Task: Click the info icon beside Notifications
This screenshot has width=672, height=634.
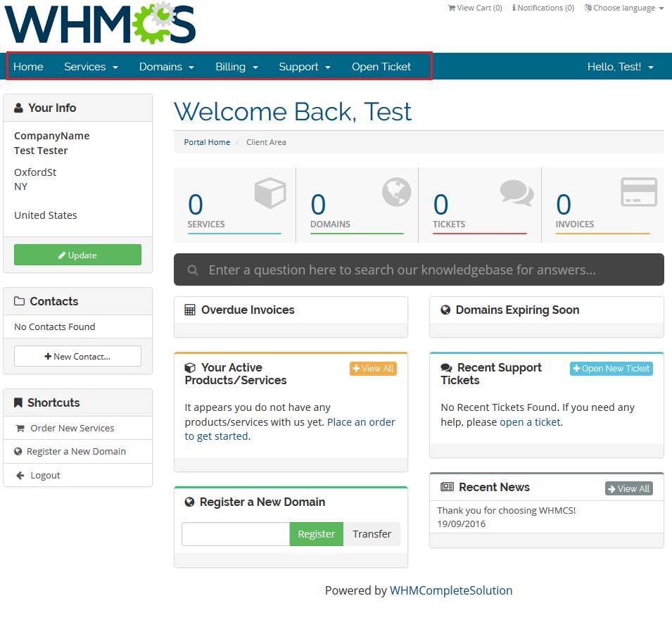Action: click(514, 8)
